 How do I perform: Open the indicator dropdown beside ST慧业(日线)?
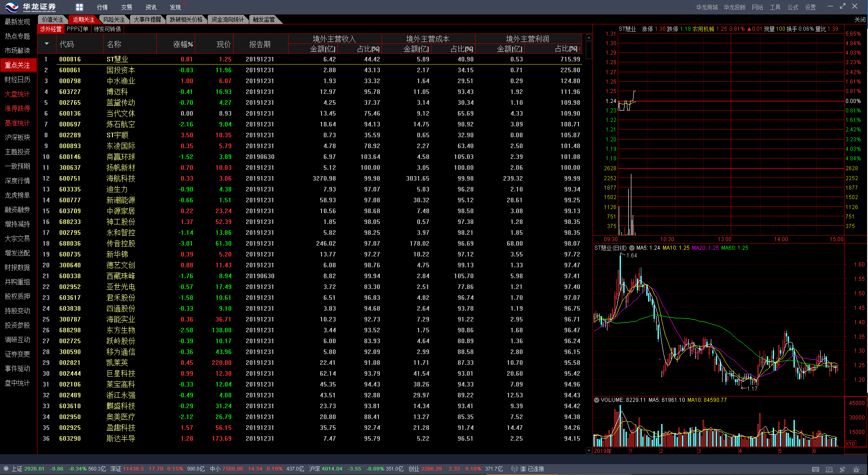click(x=632, y=248)
